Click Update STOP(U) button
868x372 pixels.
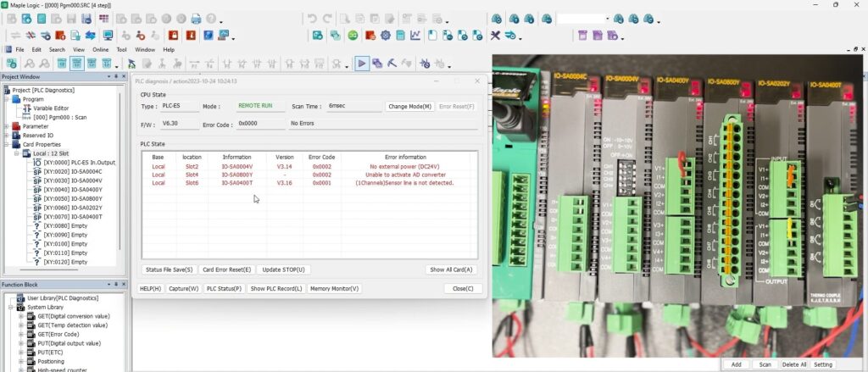(x=283, y=269)
